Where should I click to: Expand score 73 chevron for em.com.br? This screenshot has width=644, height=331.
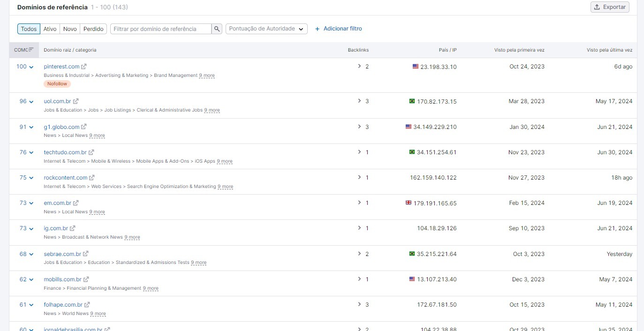coord(31,203)
